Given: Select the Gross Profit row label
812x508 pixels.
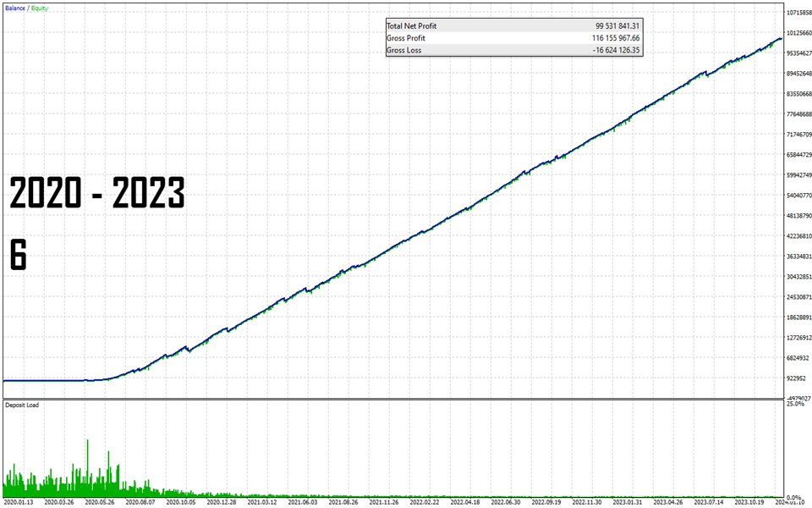Looking at the screenshot, I should (x=406, y=38).
